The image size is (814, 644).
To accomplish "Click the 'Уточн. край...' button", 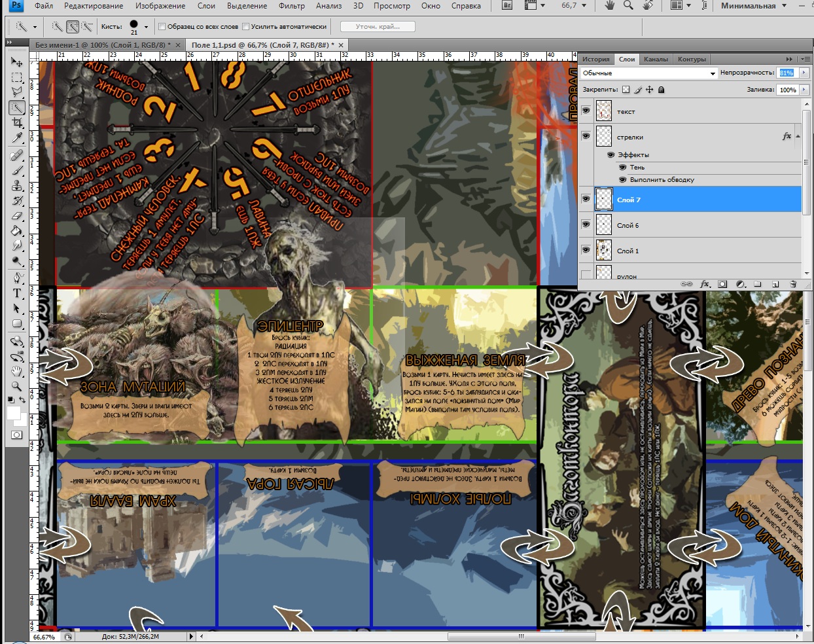I will coord(378,27).
